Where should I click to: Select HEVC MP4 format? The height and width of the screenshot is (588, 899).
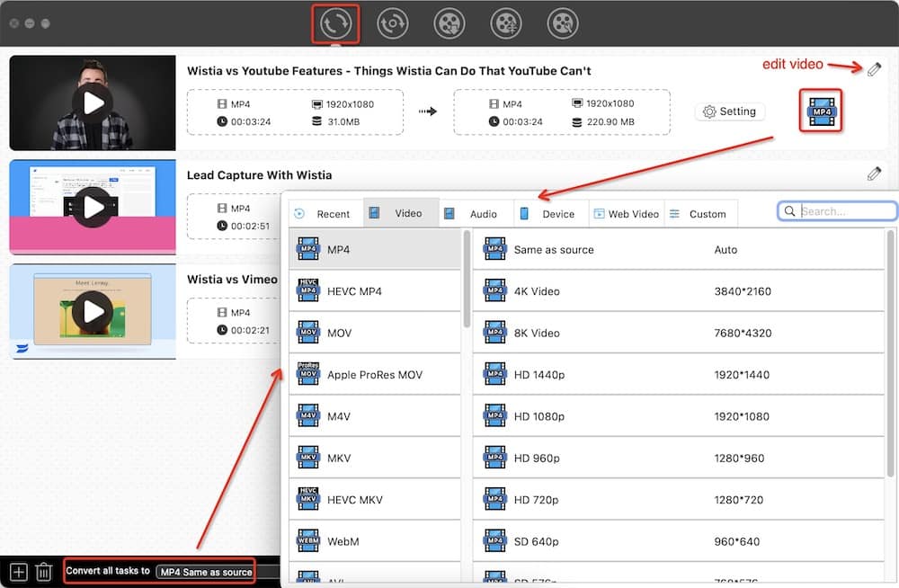coord(375,290)
